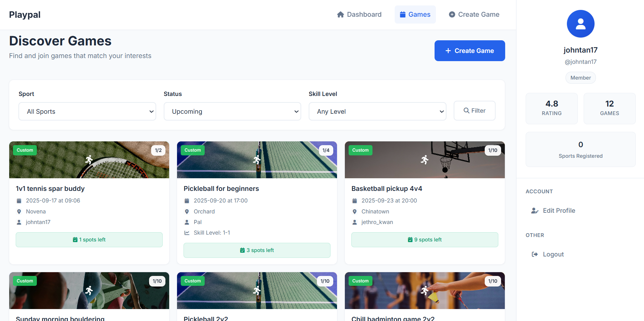
Task: Open the Skill Level dropdown showing Any Level
Action: pyautogui.click(x=378, y=111)
